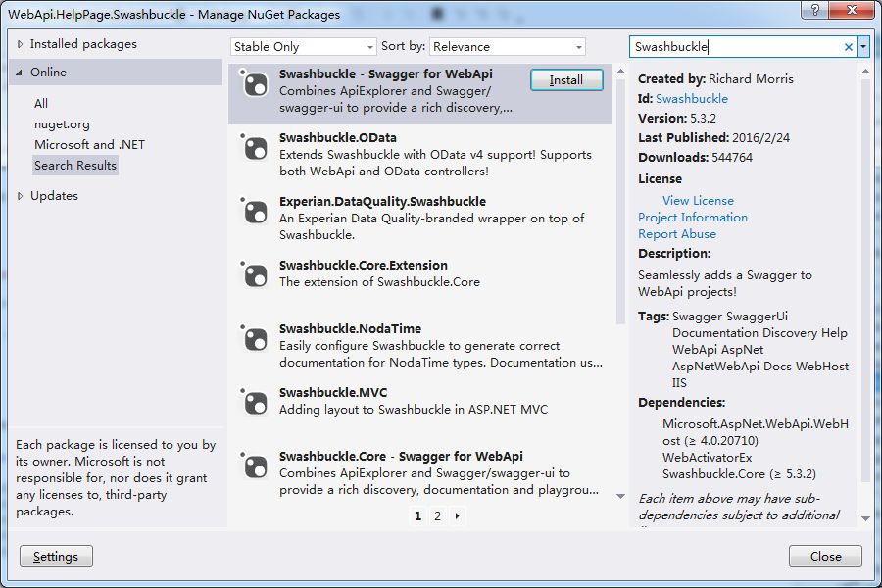The image size is (882, 588).
Task: Select the Swashbuckle.Core.Extension package title
Action: point(364,265)
